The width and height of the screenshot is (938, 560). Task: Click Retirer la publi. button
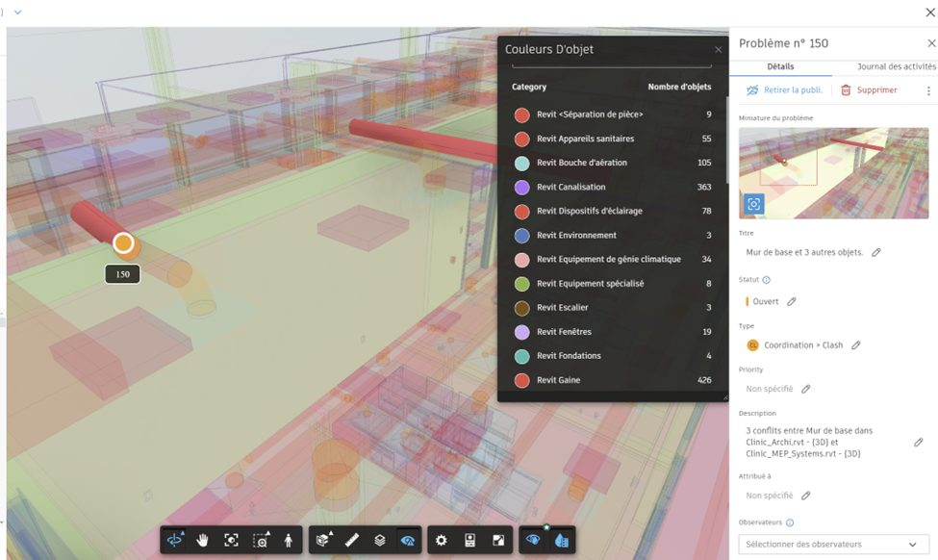coord(784,90)
